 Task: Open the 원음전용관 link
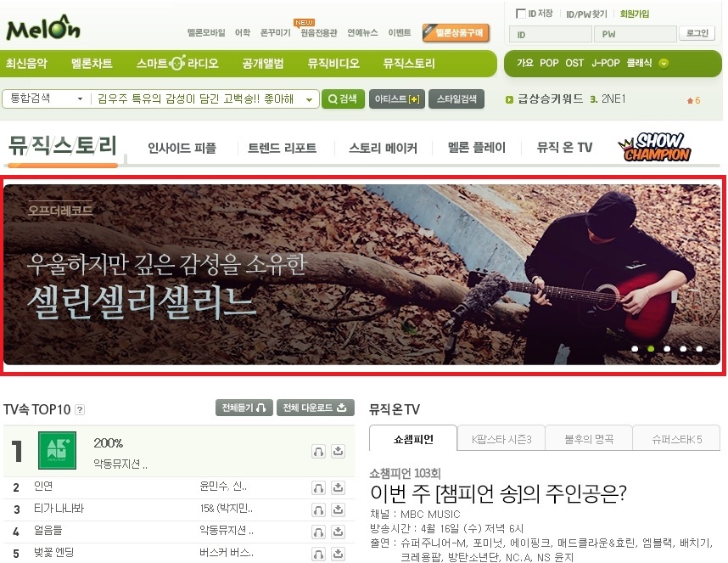tap(318, 32)
